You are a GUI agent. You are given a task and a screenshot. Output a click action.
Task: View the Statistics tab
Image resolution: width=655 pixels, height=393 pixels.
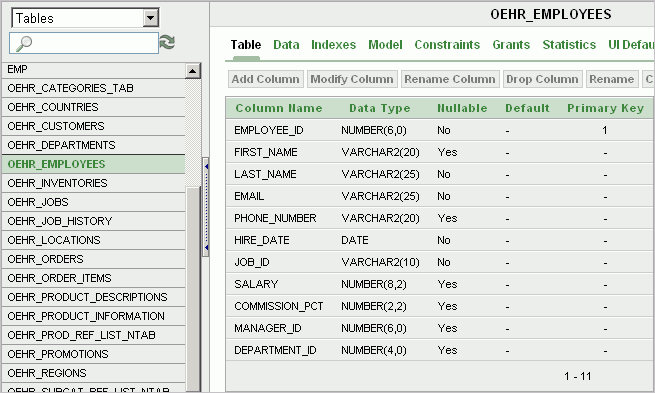click(x=569, y=45)
